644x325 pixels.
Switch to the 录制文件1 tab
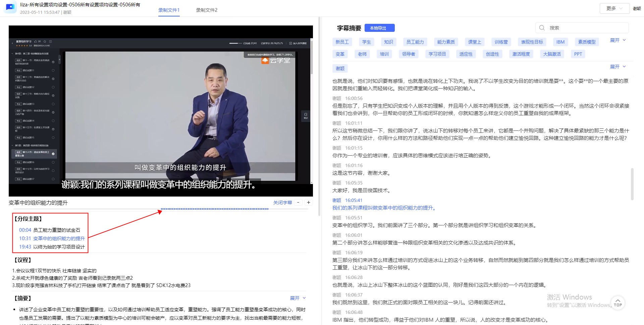point(169,10)
